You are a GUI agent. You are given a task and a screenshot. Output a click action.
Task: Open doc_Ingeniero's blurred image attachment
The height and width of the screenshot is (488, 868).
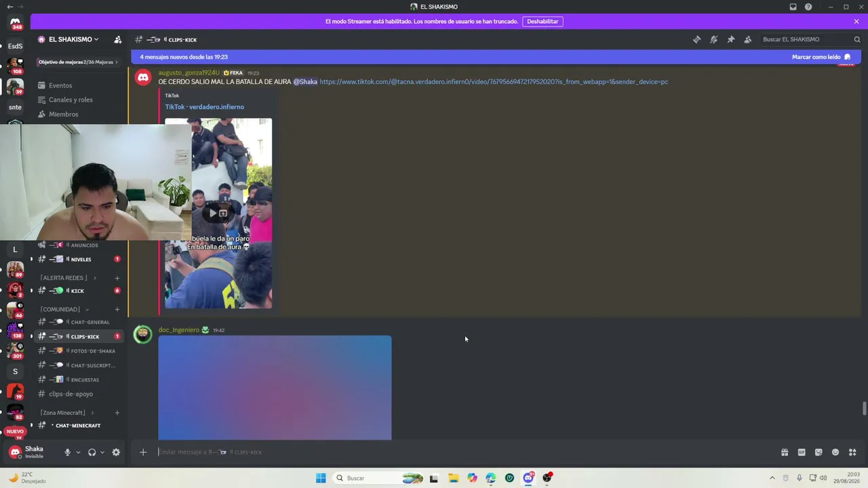[275, 388]
